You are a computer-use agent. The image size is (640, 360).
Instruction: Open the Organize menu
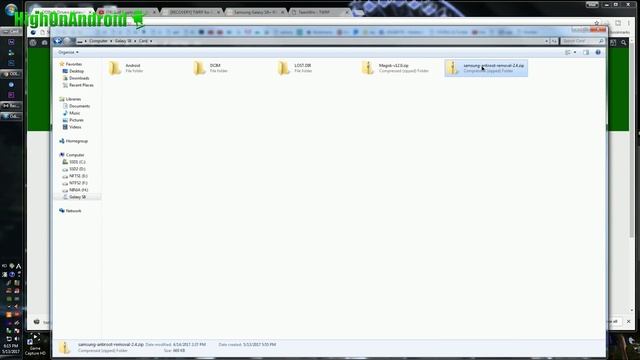[x=68, y=52]
